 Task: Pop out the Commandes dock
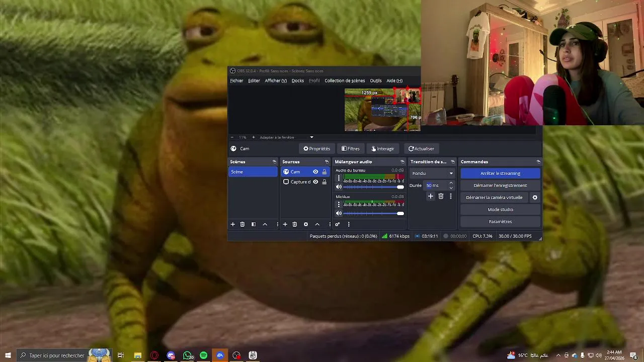click(x=538, y=162)
